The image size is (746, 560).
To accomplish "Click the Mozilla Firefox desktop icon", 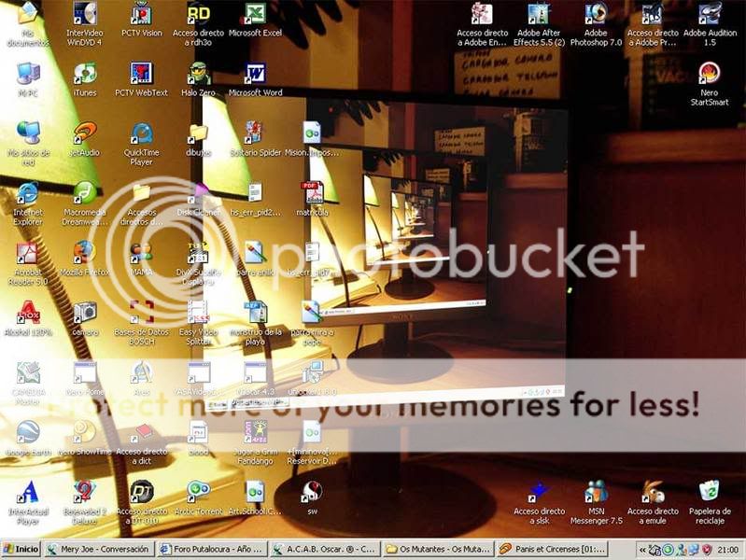I will 85,253.
